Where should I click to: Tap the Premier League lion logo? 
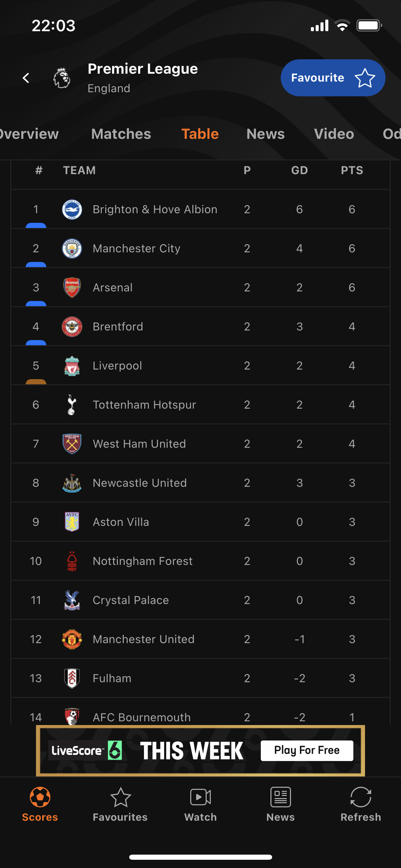click(62, 78)
